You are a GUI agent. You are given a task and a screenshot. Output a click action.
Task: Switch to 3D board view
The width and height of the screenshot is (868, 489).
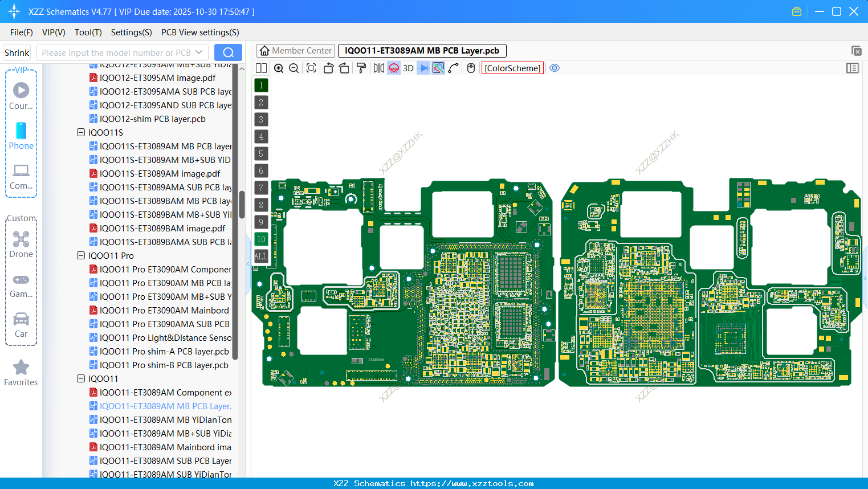click(x=407, y=68)
